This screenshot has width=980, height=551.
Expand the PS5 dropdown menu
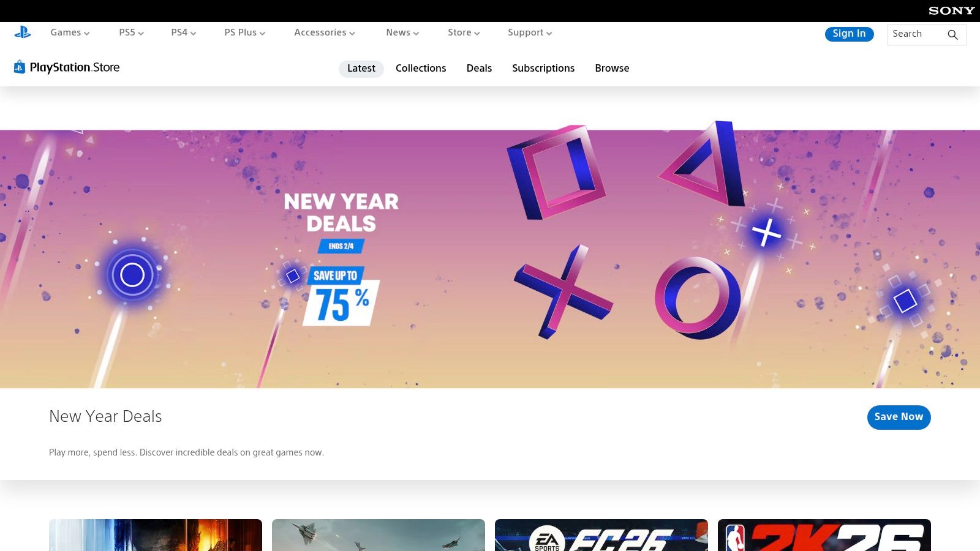pyautogui.click(x=129, y=32)
